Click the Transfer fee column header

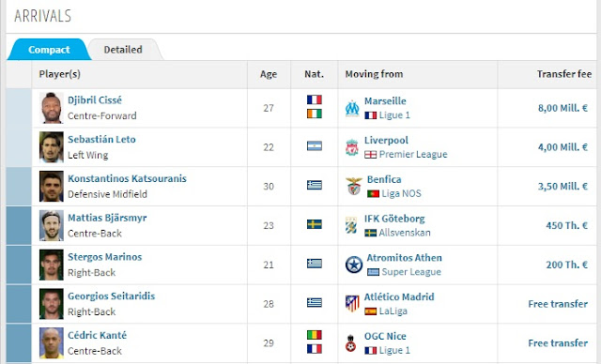tap(564, 74)
